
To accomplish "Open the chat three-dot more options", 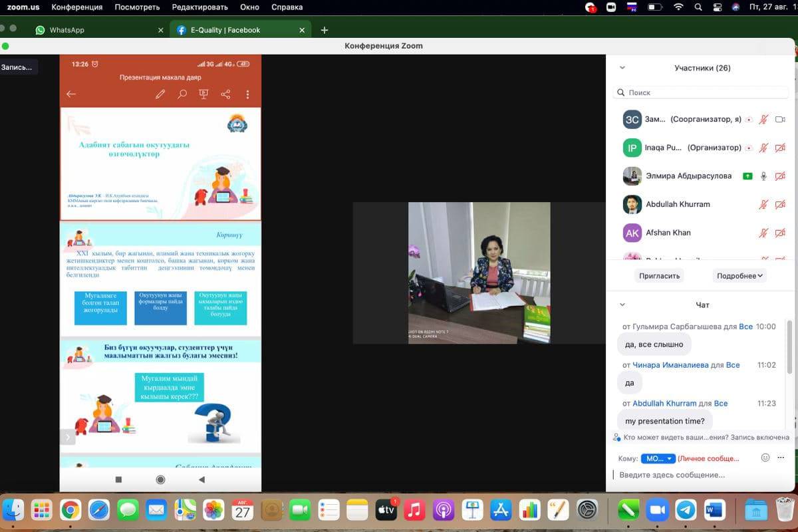I will coord(781,458).
